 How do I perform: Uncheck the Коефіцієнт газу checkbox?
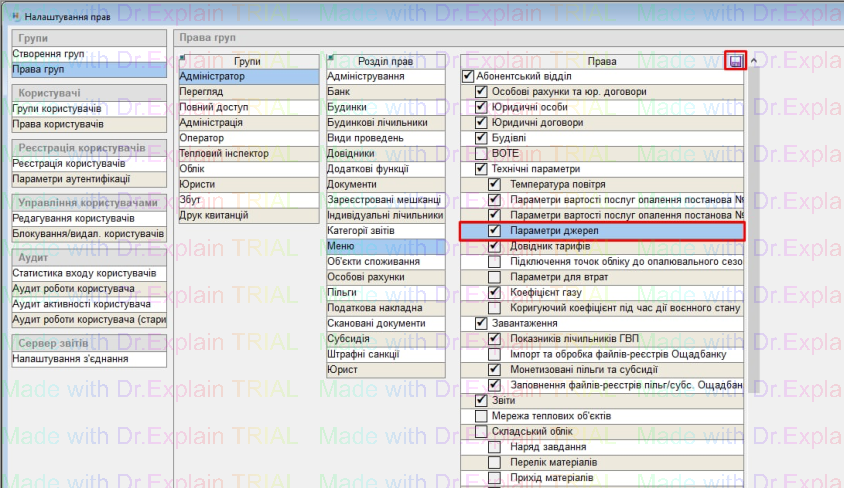(x=494, y=293)
